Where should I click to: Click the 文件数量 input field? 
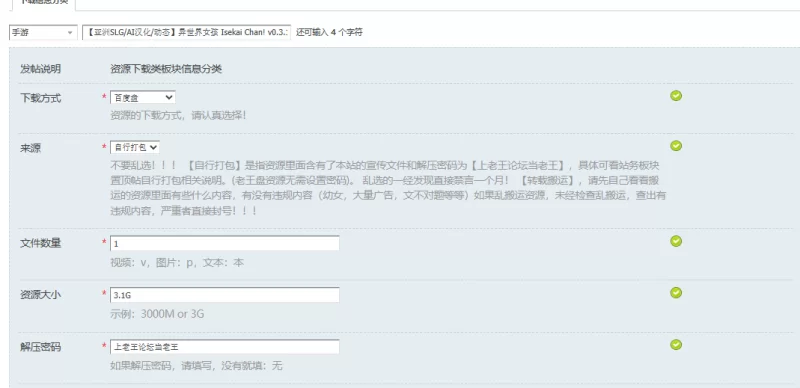click(x=224, y=243)
